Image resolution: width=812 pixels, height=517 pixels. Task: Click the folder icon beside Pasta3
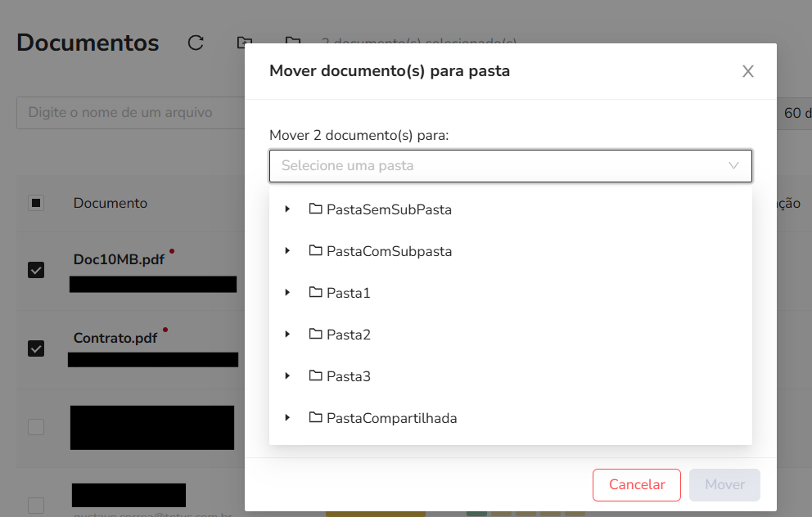tap(316, 376)
